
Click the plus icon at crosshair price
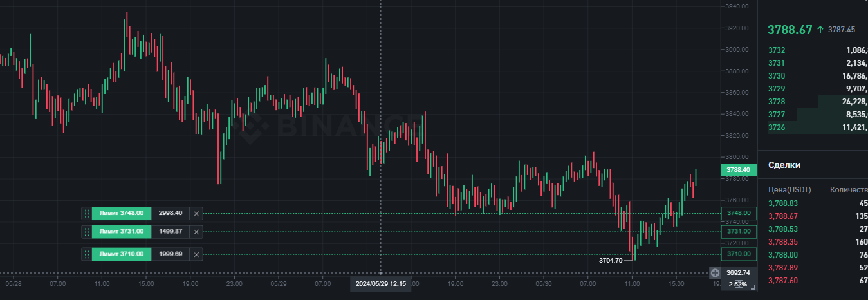(x=715, y=273)
